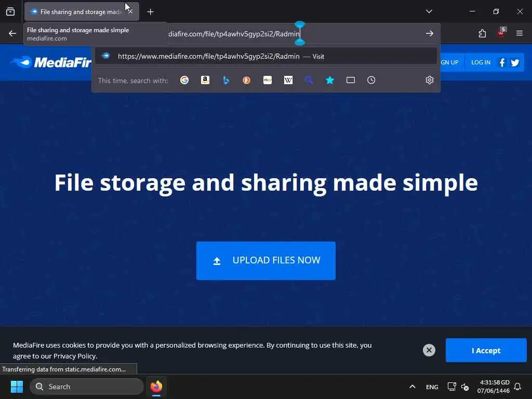Open search settings gear icon

[430, 80]
